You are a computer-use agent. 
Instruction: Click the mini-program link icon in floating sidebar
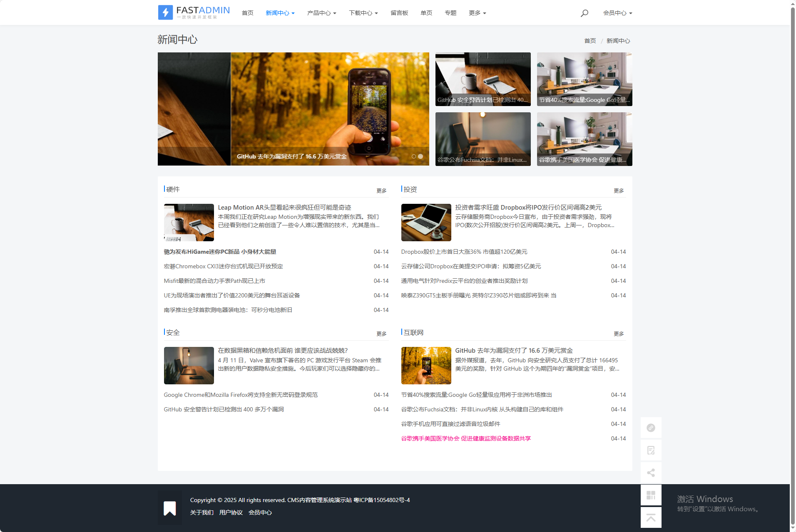(x=651, y=428)
